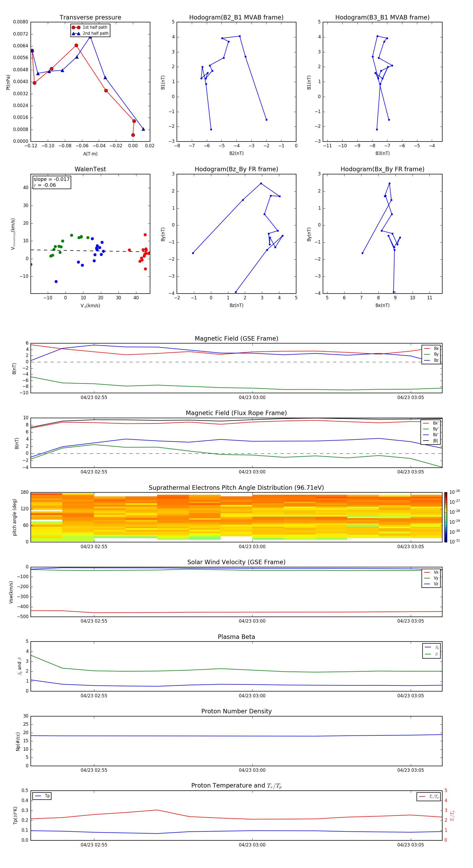The height and width of the screenshot is (868, 473).
Task: Click '04/23 02:55' tick under Plasma Beta plot
Action: tap(94, 696)
